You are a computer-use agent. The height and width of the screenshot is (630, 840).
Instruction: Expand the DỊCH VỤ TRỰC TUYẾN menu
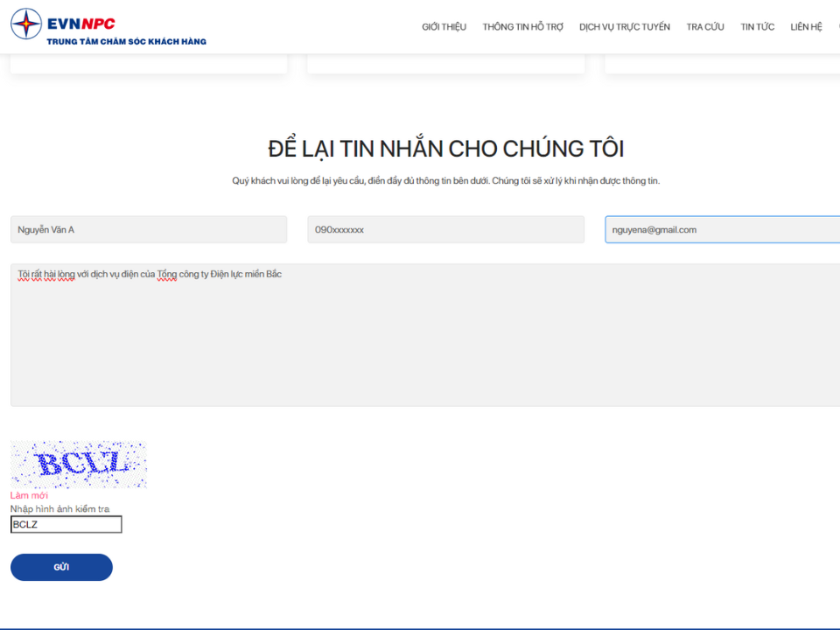click(624, 27)
